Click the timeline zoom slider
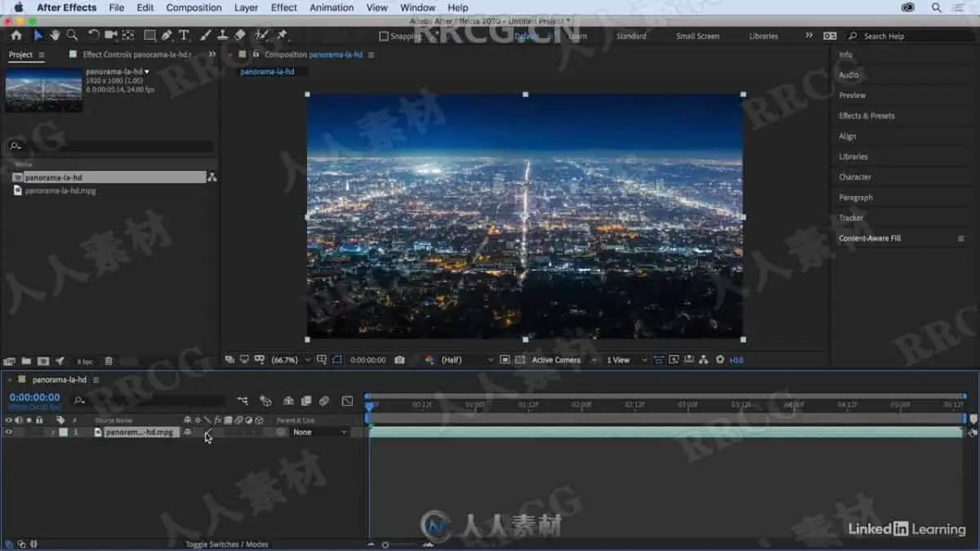 click(x=385, y=544)
